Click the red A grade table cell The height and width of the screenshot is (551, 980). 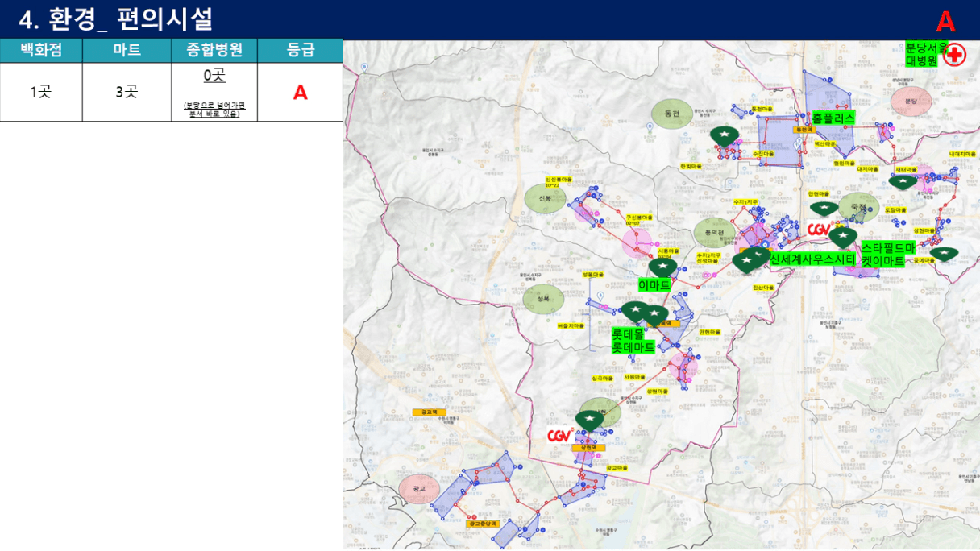pos(301,92)
